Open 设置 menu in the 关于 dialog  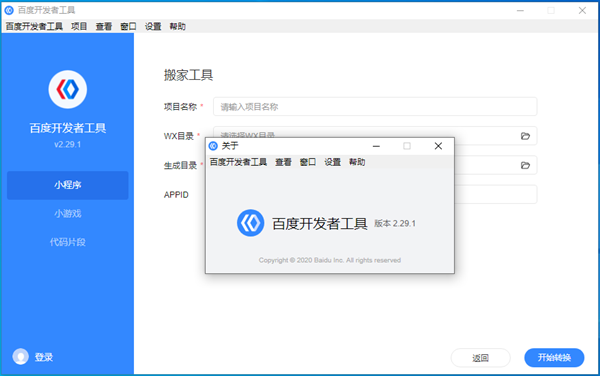click(333, 162)
